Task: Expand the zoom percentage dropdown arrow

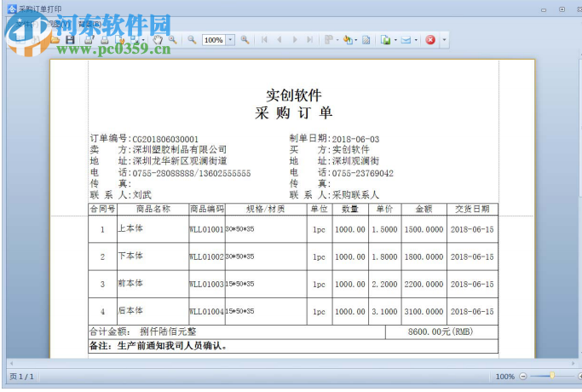Action: (230, 40)
